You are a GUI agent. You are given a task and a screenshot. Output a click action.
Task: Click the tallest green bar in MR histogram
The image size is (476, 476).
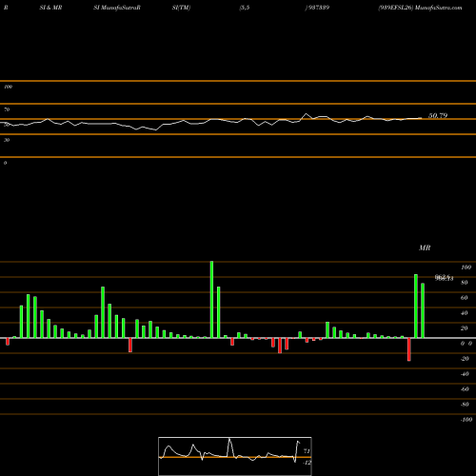(x=211, y=300)
